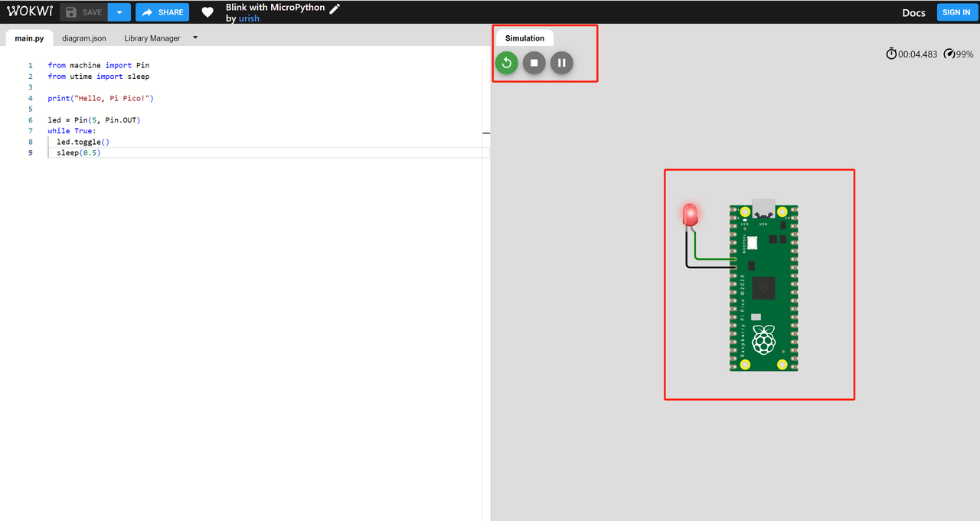Click the elapsed time 00:04.483

click(917, 54)
